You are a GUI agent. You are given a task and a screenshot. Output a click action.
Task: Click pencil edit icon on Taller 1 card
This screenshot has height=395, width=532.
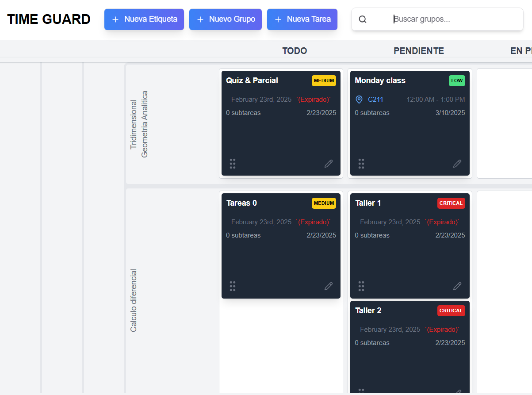pyautogui.click(x=457, y=286)
